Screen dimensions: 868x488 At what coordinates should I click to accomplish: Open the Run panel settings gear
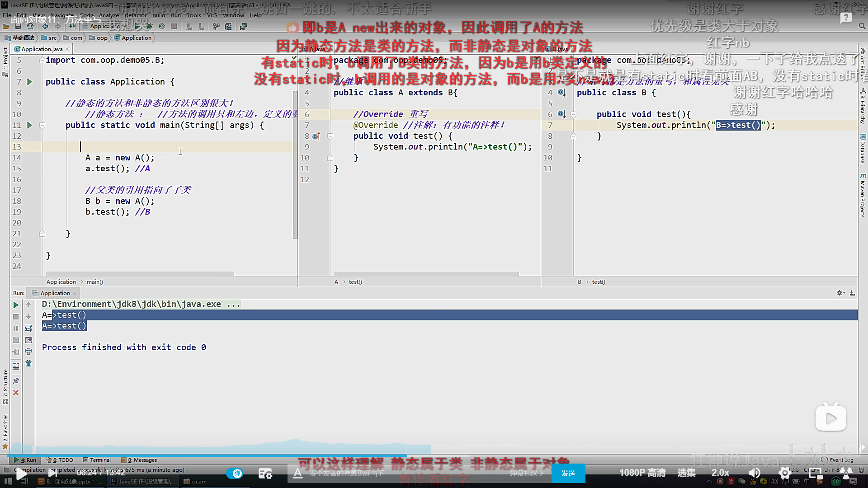pyautogui.click(x=840, y=293)
